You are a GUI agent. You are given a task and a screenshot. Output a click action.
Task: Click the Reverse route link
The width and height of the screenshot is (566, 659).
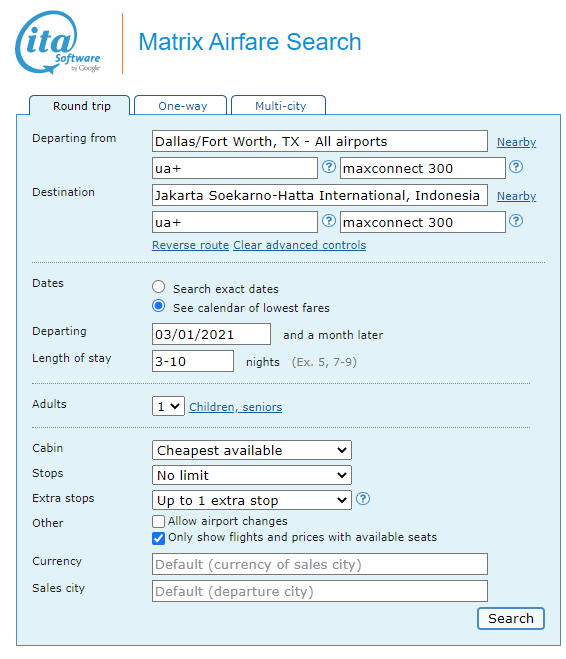click(190, 245)
